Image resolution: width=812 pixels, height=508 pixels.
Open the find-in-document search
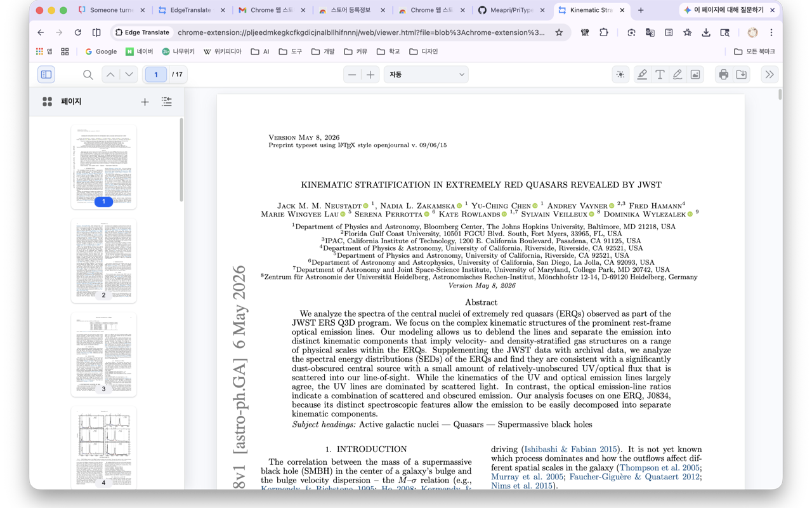(88, 75)
